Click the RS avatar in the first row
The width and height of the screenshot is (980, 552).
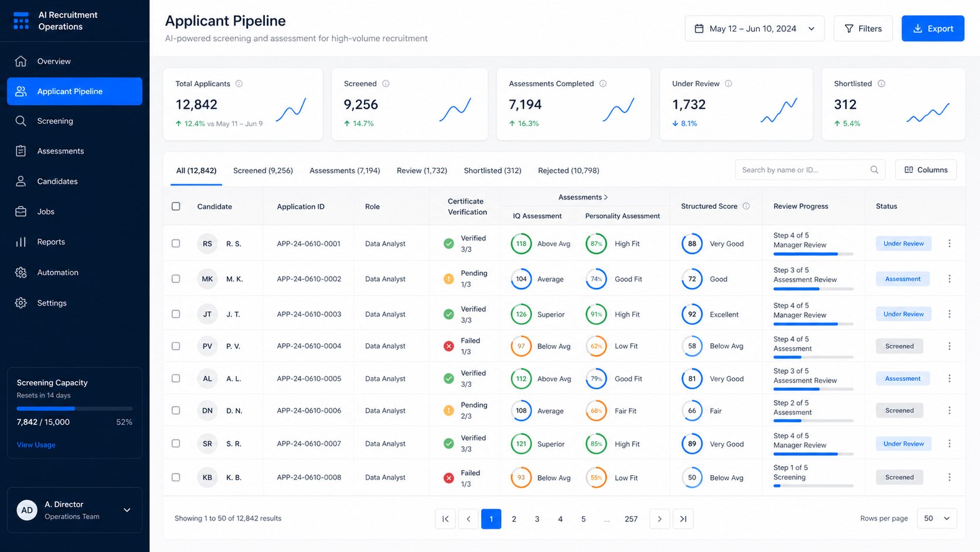[x=207, y=243]
